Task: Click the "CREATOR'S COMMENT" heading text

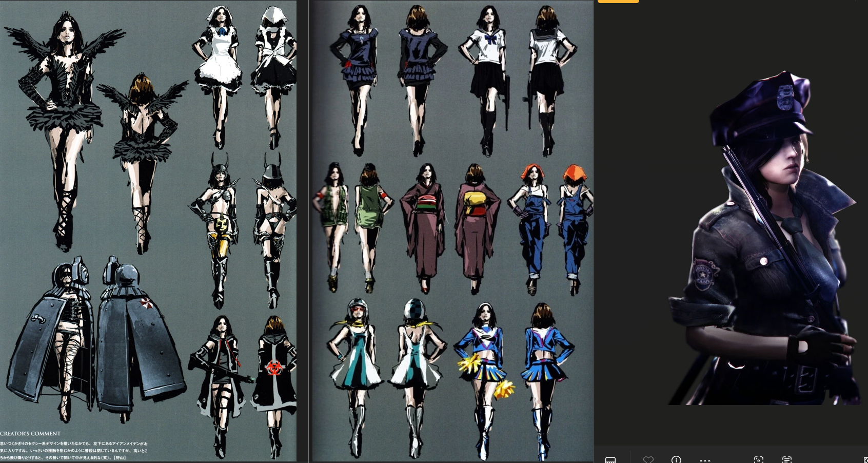Action: pos(30,434)
